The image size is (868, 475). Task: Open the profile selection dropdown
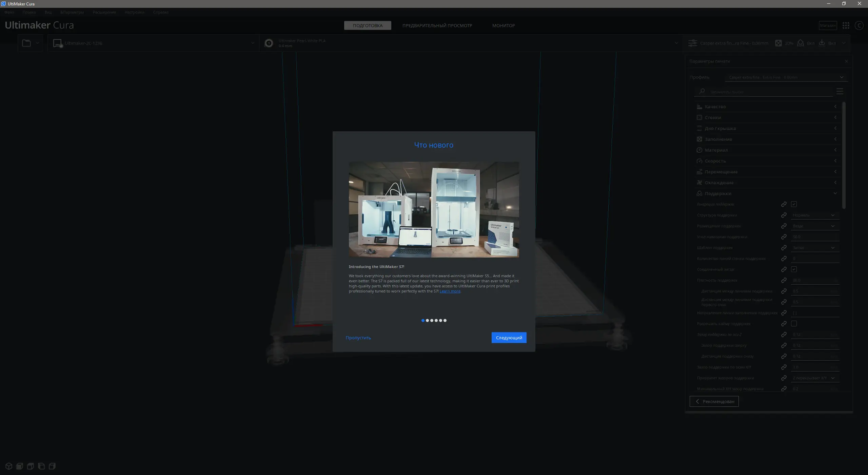pos(786,77)
